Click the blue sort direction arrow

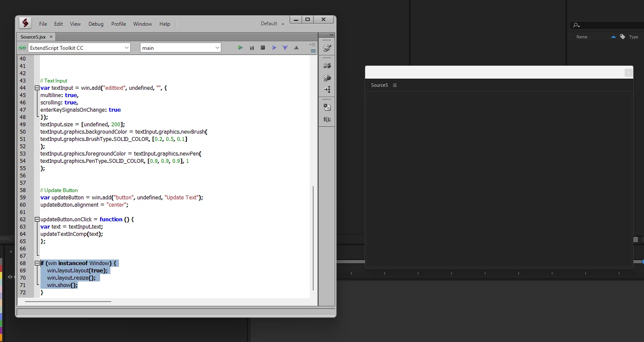(613, 37)
